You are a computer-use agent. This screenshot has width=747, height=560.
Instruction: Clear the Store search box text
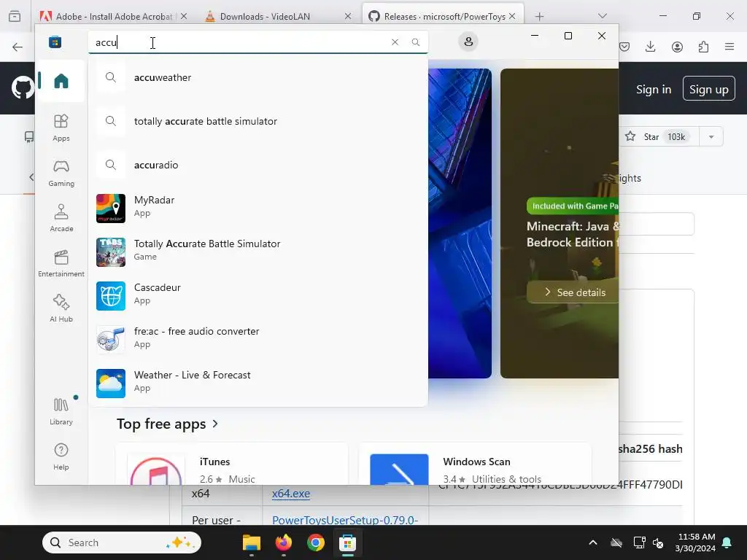(x=395, y=42)
